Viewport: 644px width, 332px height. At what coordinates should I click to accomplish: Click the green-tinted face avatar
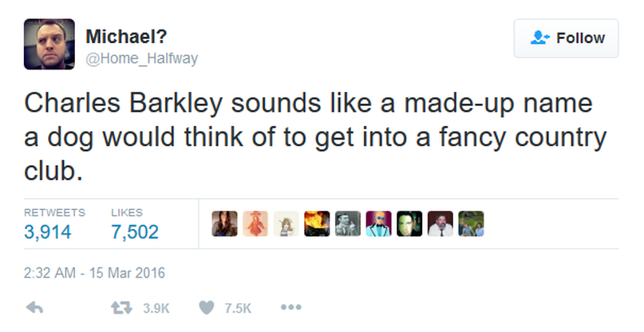[409, 224]
